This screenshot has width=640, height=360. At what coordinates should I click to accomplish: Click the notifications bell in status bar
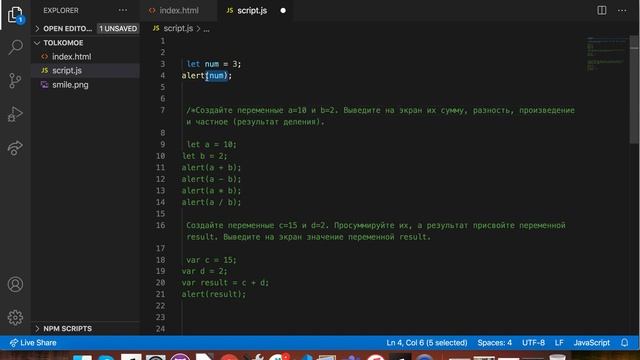click(624, 343)
